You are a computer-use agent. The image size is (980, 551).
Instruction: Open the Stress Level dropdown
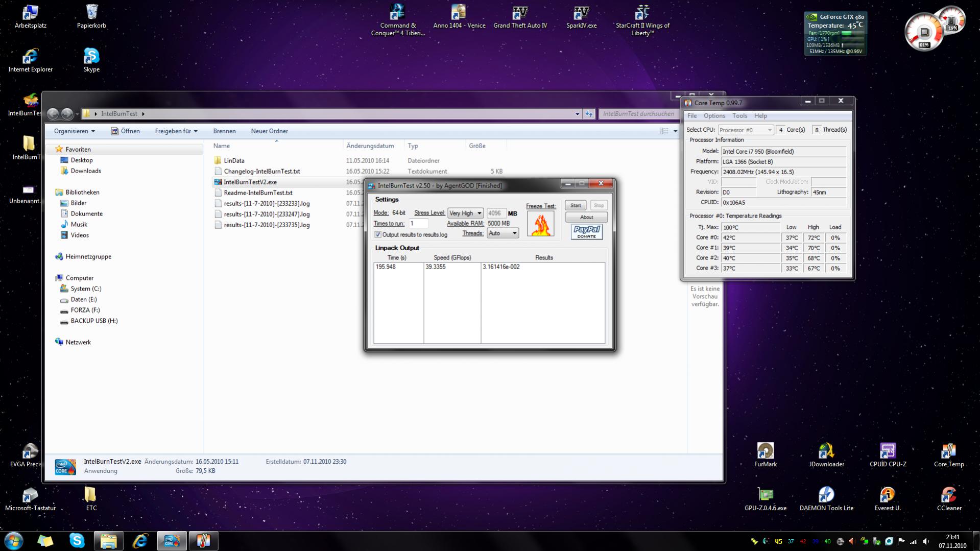click(x=465, y=213)
